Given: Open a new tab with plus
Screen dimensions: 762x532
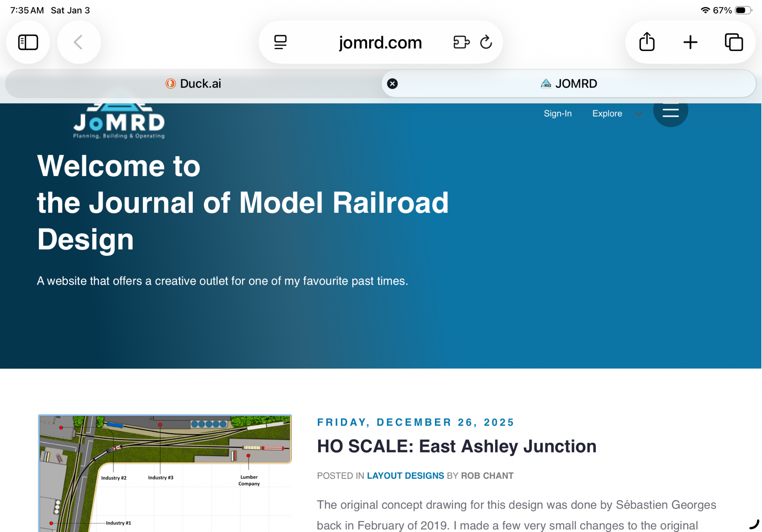Looking at the screenshot, I should click(691, 42).
